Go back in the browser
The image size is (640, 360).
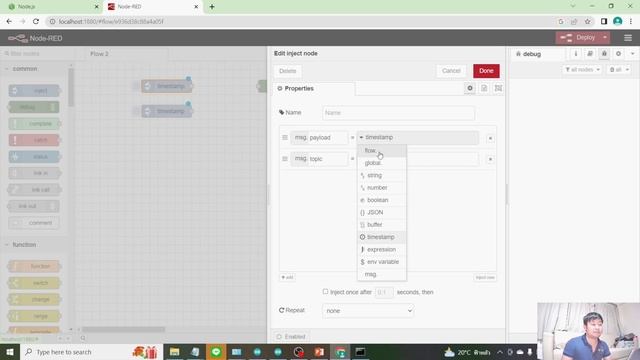(9, 21)
